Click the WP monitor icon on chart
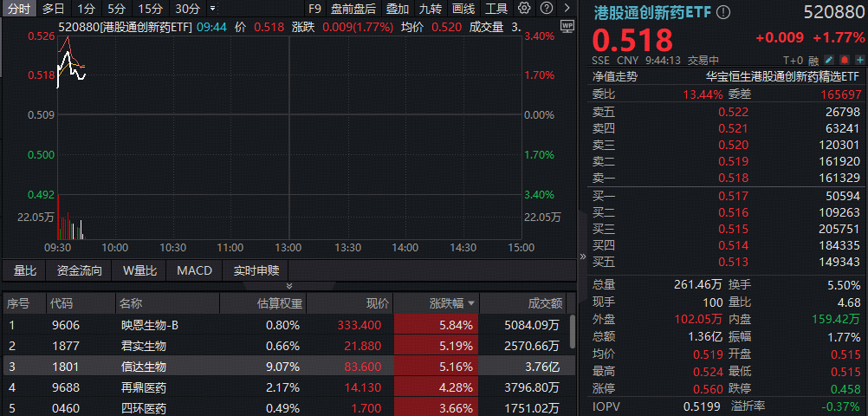The width and height of the screenshot is (868, 416). pyautogui.click(x=567, y=25)
